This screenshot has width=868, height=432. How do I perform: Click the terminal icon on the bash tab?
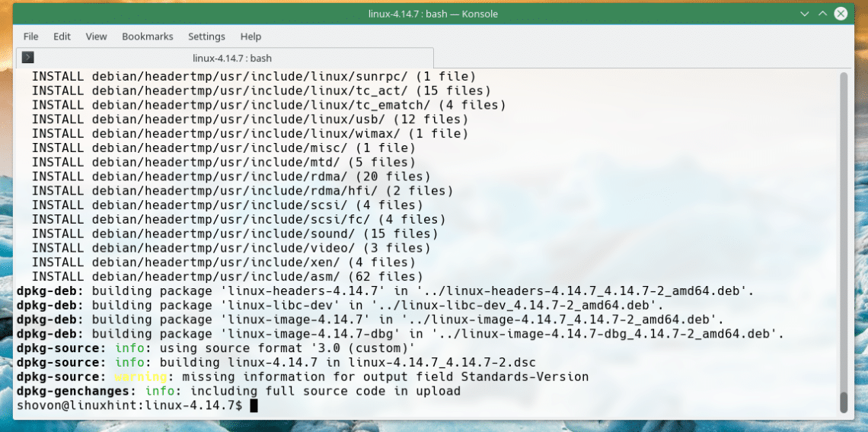pyautogui.click(x=28, y=58)
